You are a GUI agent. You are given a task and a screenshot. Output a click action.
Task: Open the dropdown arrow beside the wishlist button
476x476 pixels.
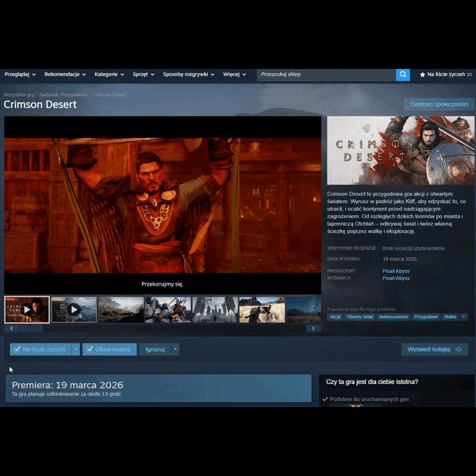(x=76, y=349)
